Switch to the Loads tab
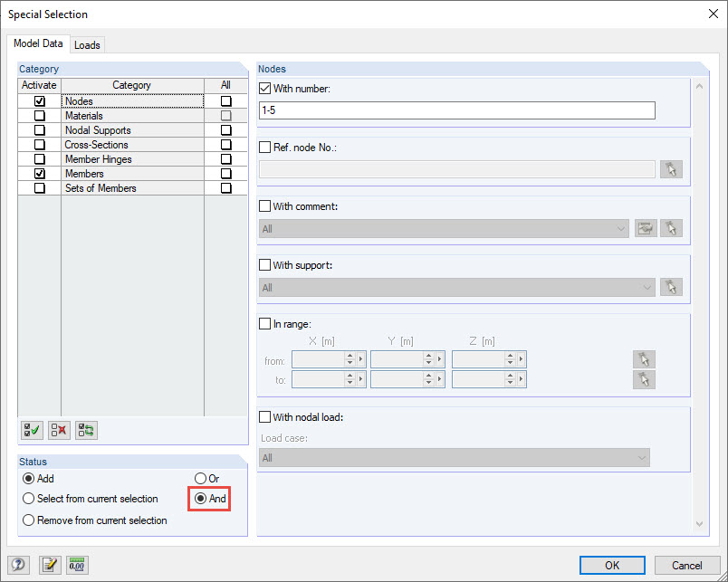 coord(87,44)
